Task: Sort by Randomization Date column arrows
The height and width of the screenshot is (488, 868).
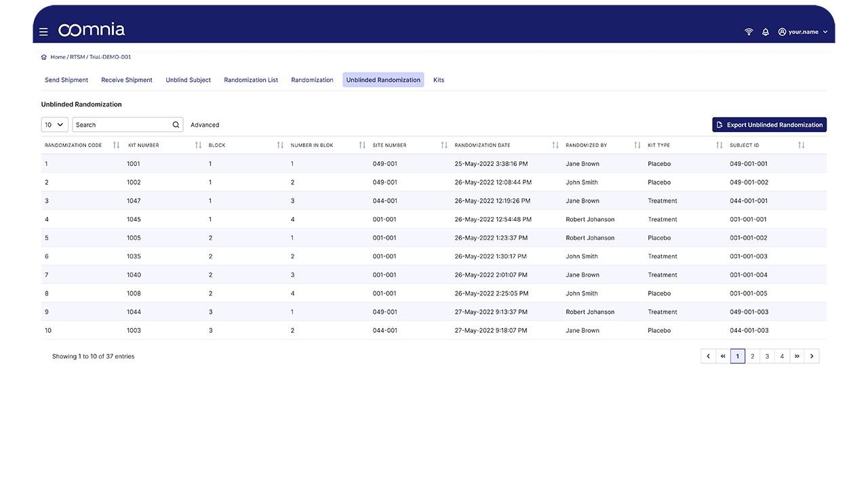Action: tap(555, 145)
